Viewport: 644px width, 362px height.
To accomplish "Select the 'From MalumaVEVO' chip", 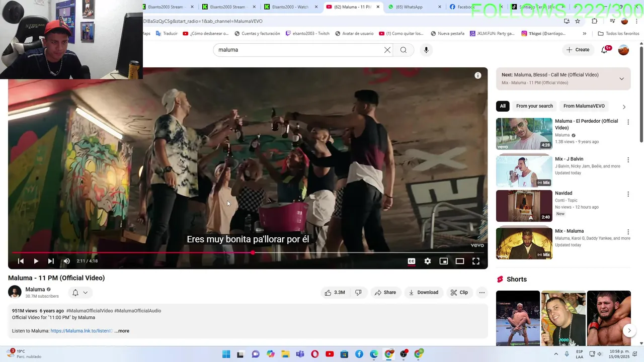I will 584,106.
